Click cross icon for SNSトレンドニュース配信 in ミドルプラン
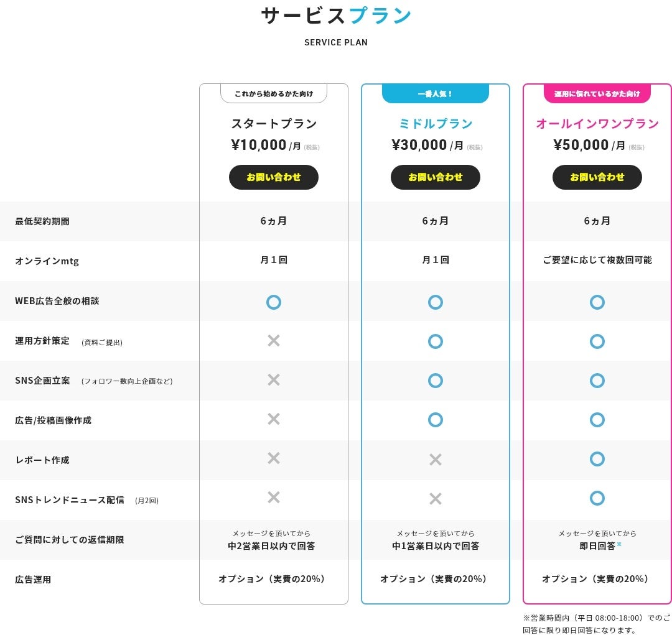 436,499
